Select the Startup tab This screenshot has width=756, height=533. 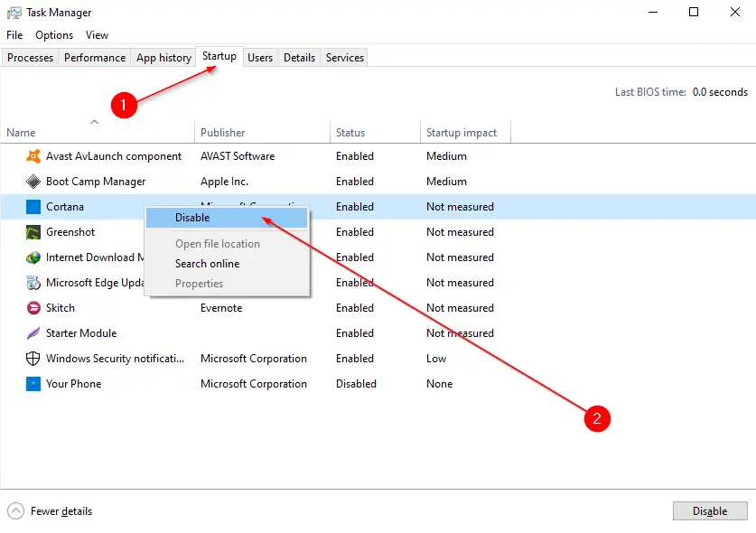click(x=219, y=56)
